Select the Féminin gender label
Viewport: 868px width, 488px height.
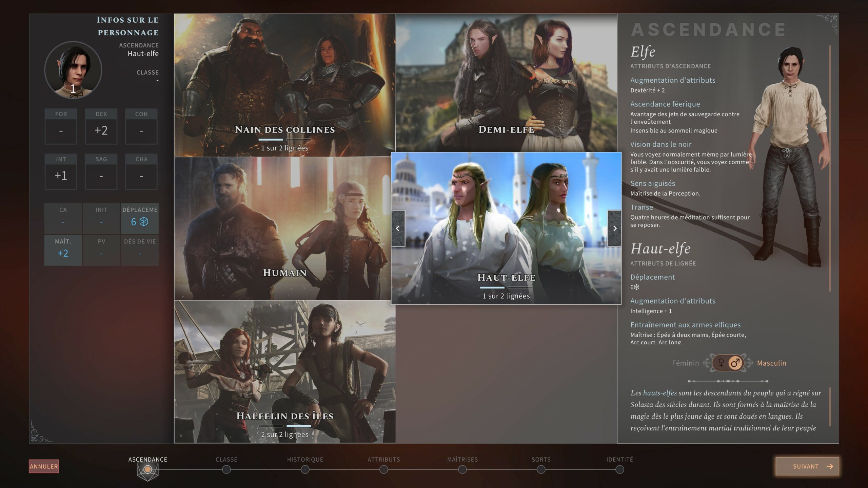point(685,363)
